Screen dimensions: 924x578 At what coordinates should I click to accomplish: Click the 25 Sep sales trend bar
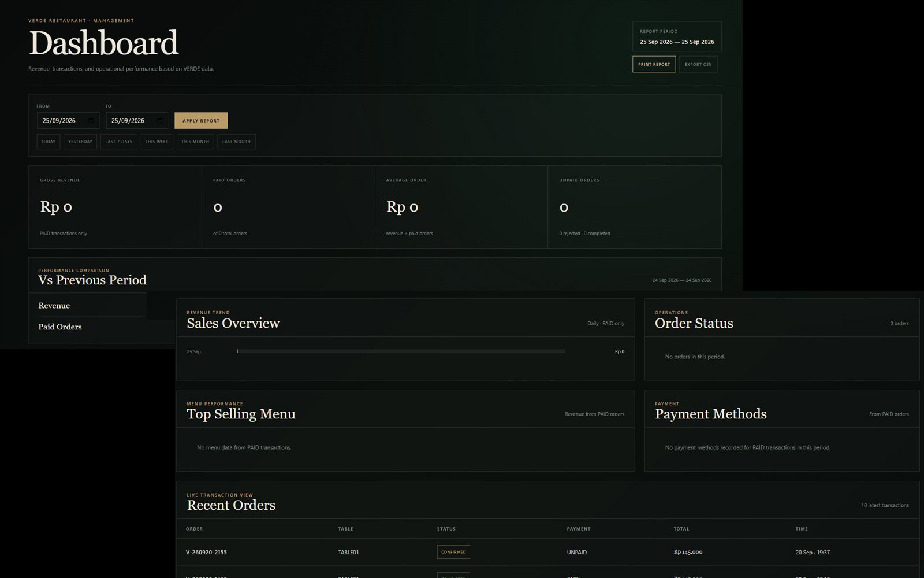401,351
